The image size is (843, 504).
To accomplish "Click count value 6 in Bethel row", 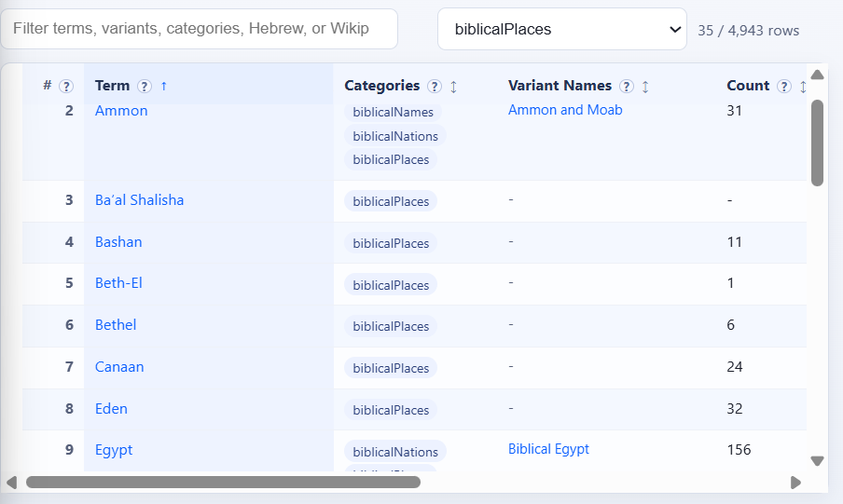I will click(x=731, y=324).
